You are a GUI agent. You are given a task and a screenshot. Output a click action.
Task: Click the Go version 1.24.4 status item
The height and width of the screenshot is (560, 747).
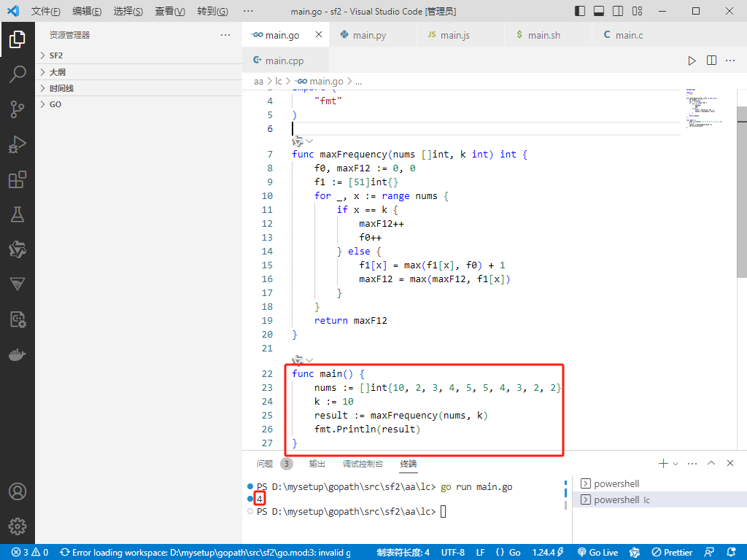click(549, 553)
